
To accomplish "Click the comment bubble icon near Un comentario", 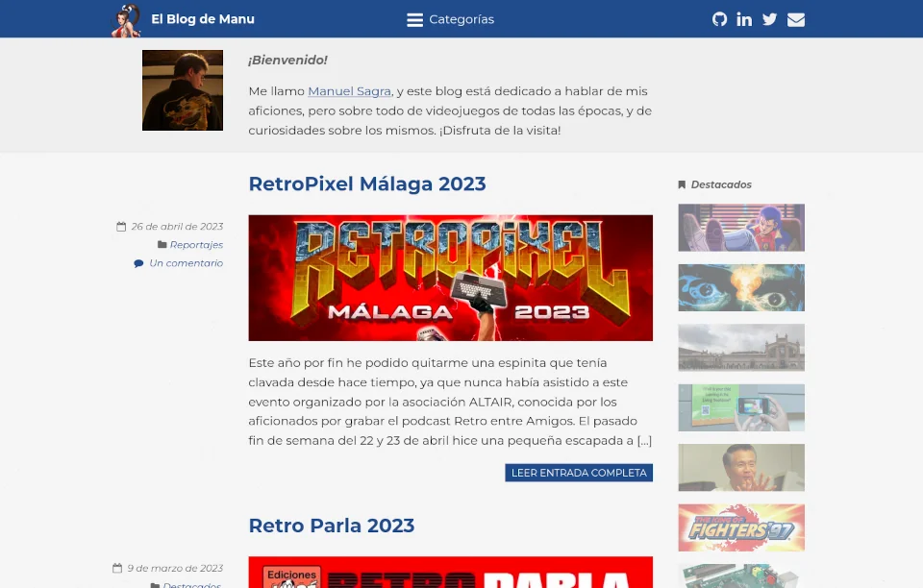I will 139,262.
